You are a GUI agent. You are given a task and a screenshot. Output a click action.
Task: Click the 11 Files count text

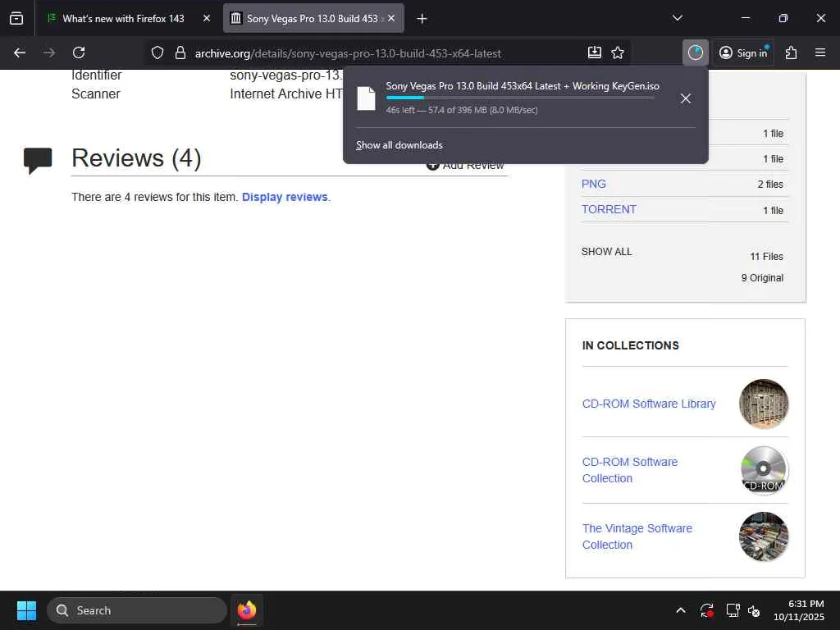(x=766, y=257)
